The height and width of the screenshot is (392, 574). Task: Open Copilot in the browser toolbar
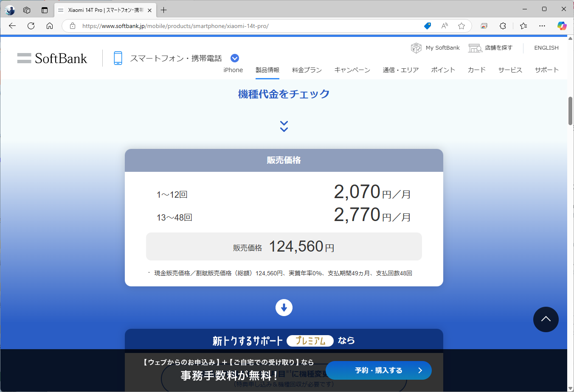pyautogui.click(x=562, y=26)
